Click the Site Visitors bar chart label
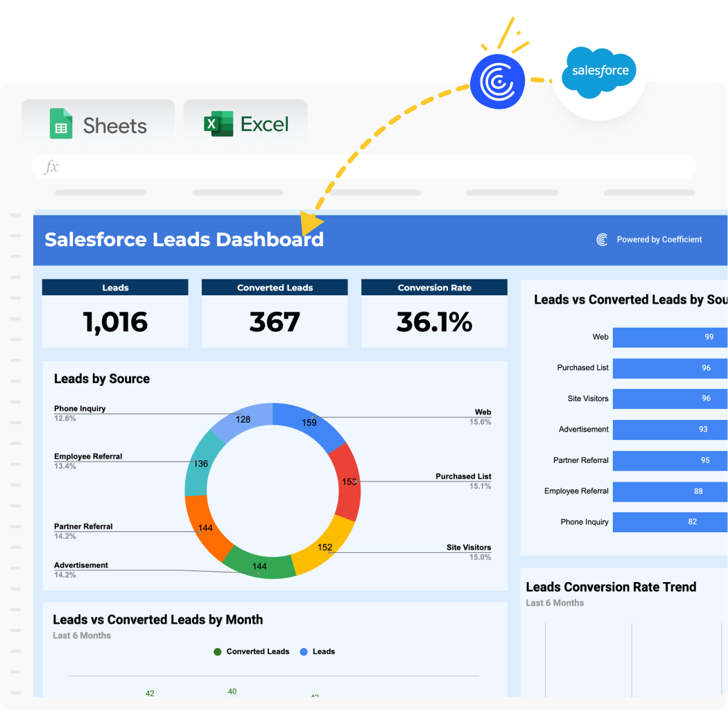 (x=588, y=398)
